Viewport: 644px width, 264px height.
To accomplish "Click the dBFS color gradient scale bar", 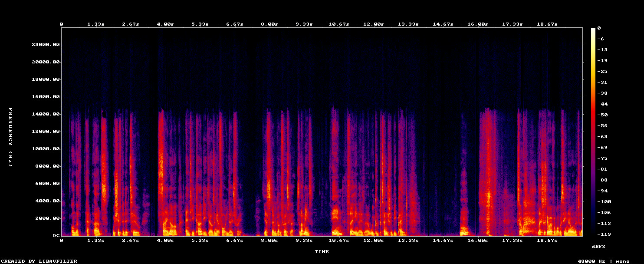I will [593, 132].
